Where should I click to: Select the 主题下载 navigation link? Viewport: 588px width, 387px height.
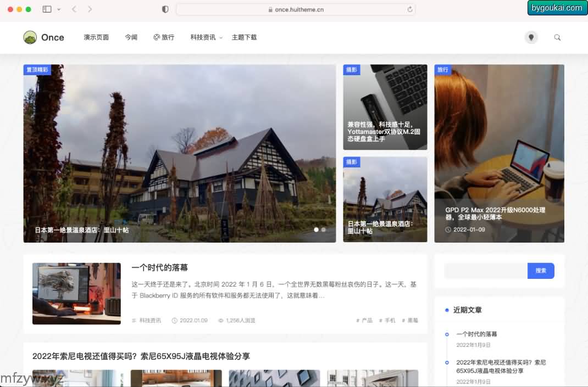244,37
